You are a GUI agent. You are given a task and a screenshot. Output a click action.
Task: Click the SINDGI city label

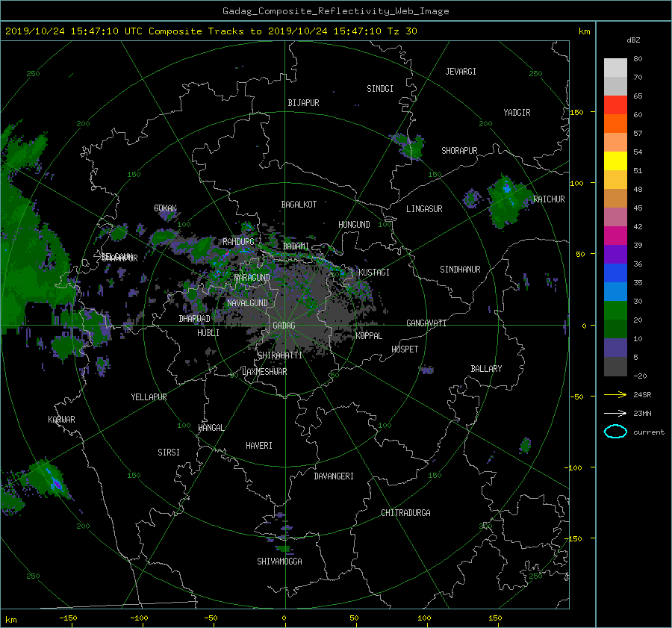click(x=380, y=89)
